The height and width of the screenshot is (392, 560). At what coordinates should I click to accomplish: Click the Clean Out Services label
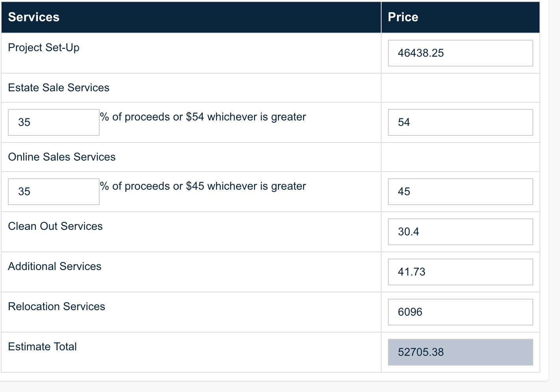coord(55,226)
